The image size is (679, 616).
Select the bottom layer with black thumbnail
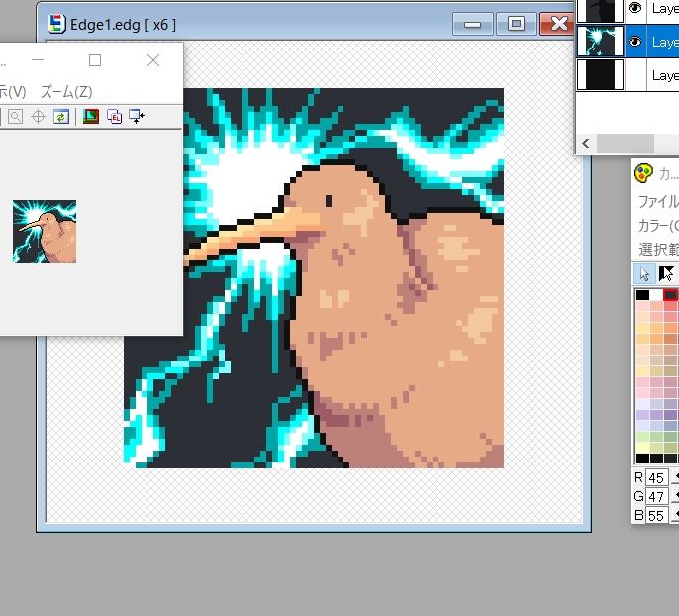click(x=600, y=75)
